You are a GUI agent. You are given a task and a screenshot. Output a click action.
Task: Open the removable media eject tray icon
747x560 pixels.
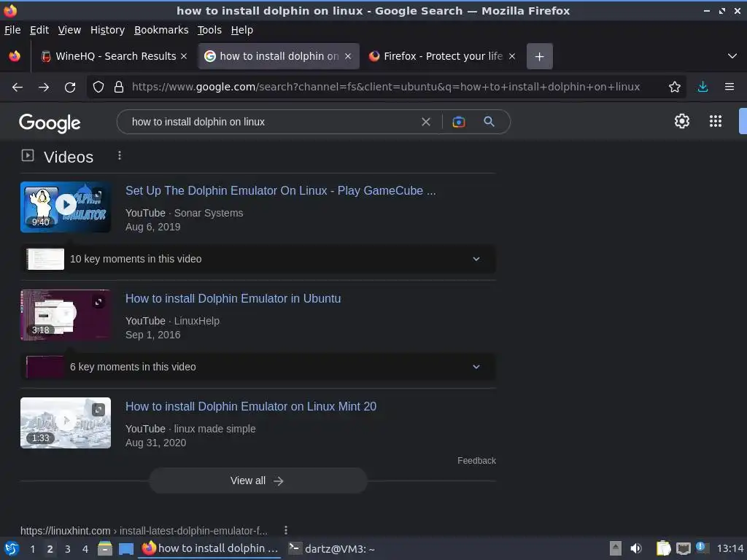(616, 548)
